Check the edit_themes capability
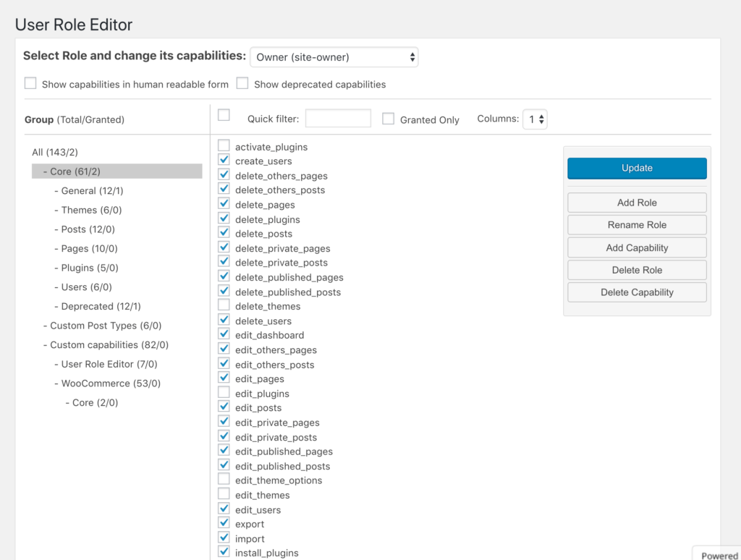The width and height of the screenshot is (741, 560). 224,494
